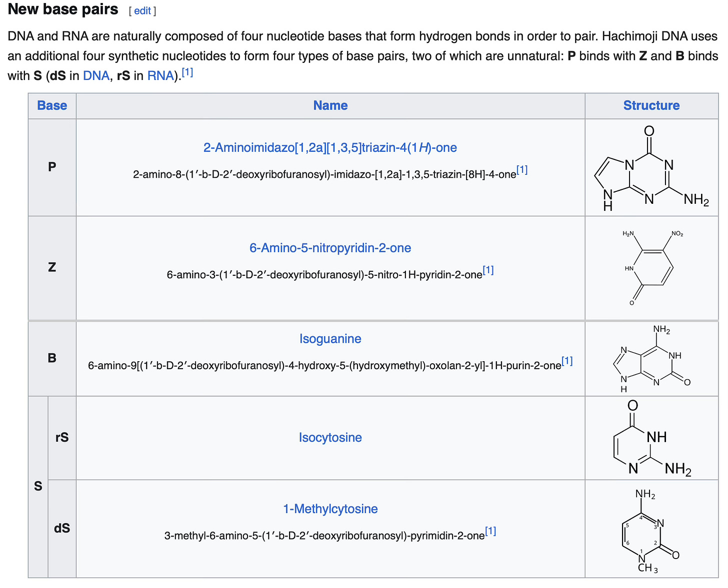
Task: Open the Isocytosine article link
Action: [x=330, y=437]
